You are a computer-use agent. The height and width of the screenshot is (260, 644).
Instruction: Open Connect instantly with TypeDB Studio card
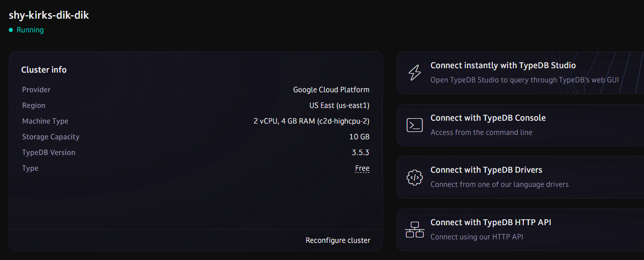(x=520, y=73)
